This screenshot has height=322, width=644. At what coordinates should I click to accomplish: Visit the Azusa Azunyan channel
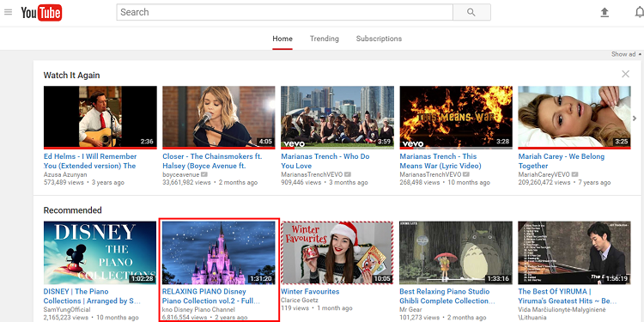[65, 174]
